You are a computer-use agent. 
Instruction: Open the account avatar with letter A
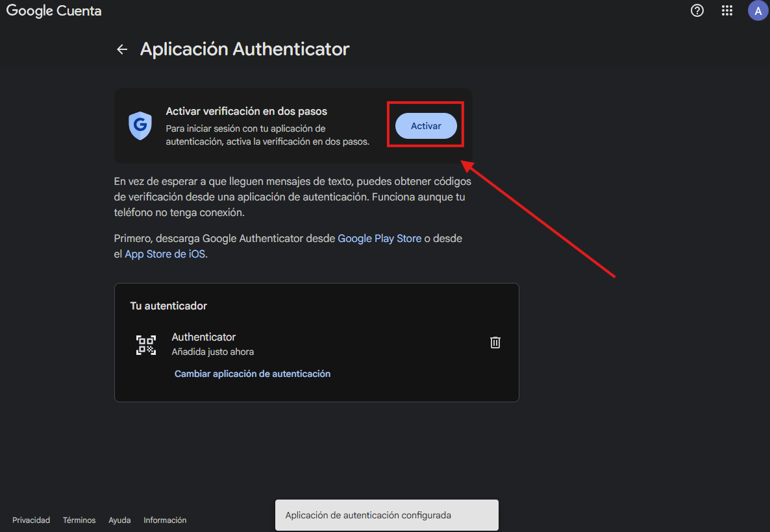click(758, 10)
